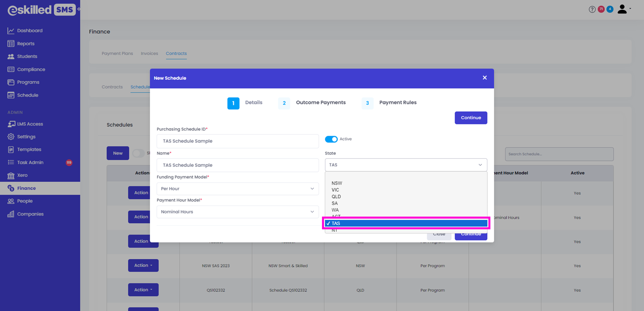The height and width of the screenshot is (311, 644).
Task: Go to step 3 Payment Rules
Action: coord(389,103)
